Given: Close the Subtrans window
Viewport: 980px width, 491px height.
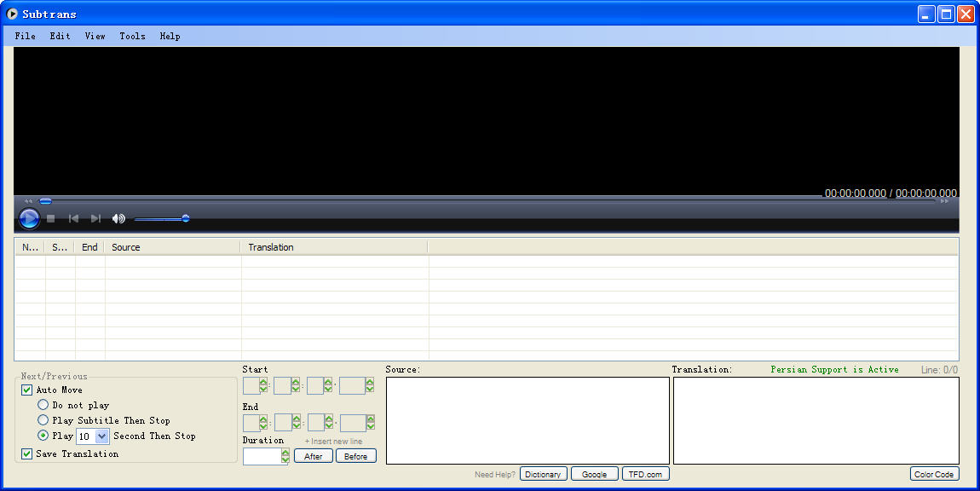Looking at the screenshot, I should coord(966,14).
